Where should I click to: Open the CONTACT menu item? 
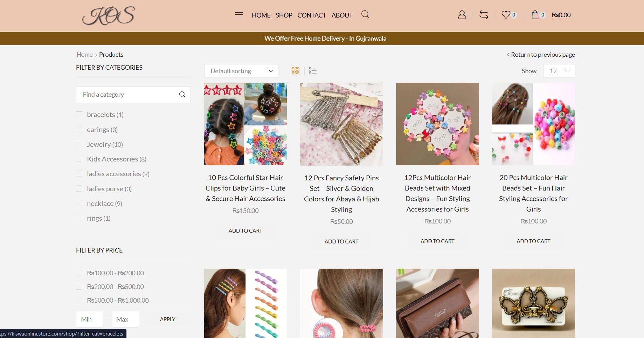click(x=312, y=15)
